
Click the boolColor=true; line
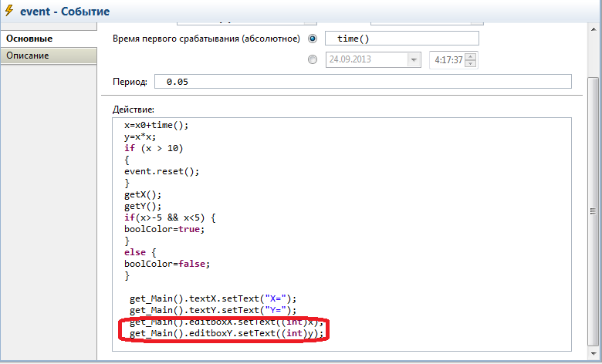pyautogui.click(x=164, y=229)
